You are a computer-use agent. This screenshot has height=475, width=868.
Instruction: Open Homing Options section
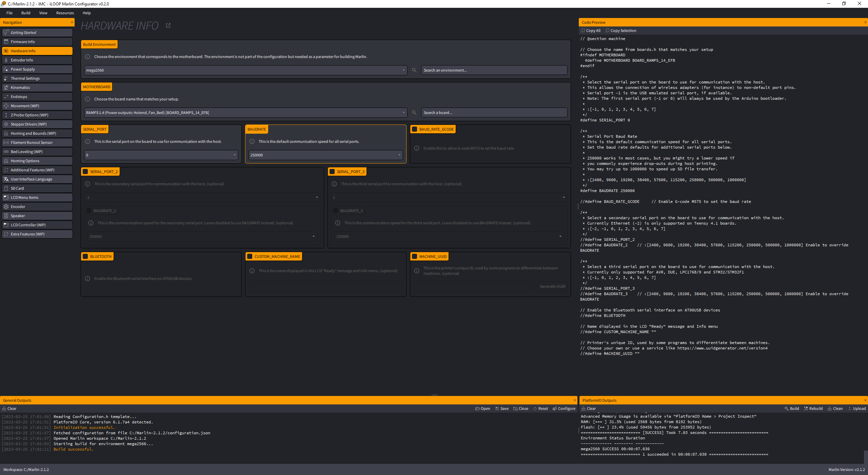37,161
